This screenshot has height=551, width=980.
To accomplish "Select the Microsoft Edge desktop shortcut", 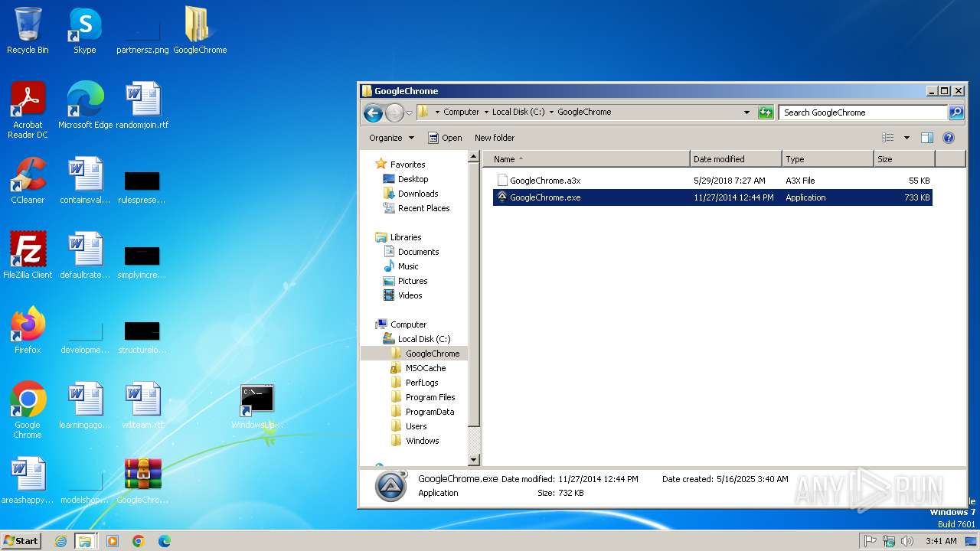I will (x=85, y=105).
